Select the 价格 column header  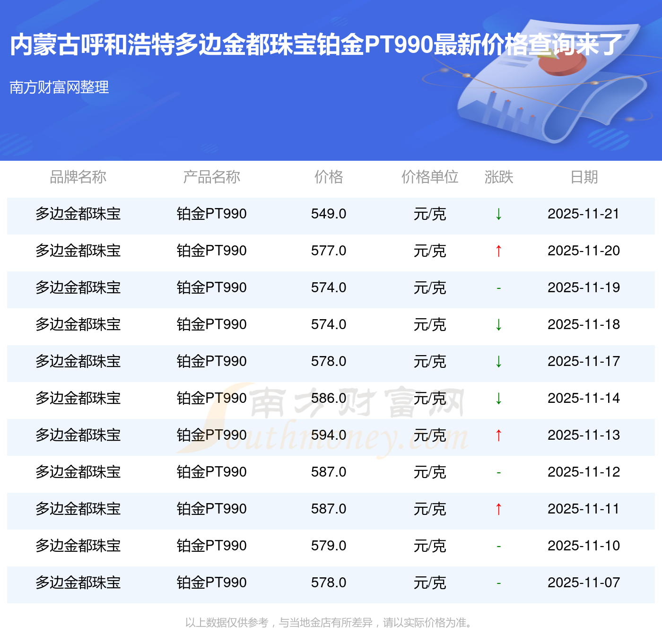click(329, 177)
